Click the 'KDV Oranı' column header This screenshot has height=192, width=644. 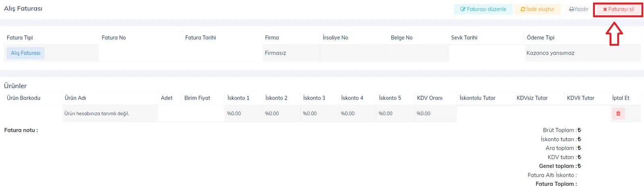(x=429, y=98)
